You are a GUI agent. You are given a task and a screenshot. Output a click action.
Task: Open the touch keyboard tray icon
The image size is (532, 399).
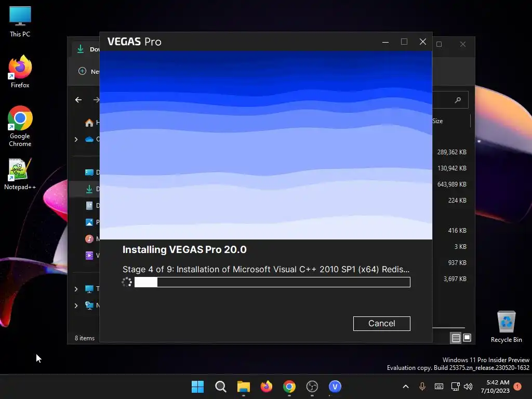tap(438, 387)
